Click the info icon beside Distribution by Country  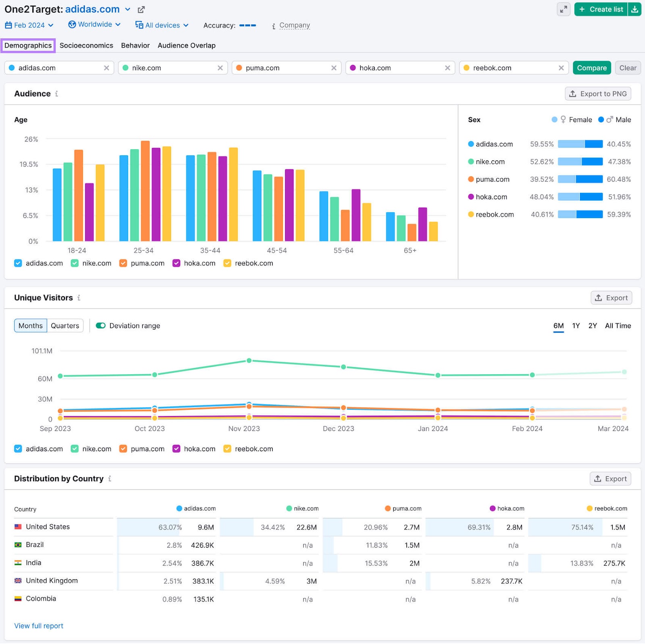click(x=110, y=479)
